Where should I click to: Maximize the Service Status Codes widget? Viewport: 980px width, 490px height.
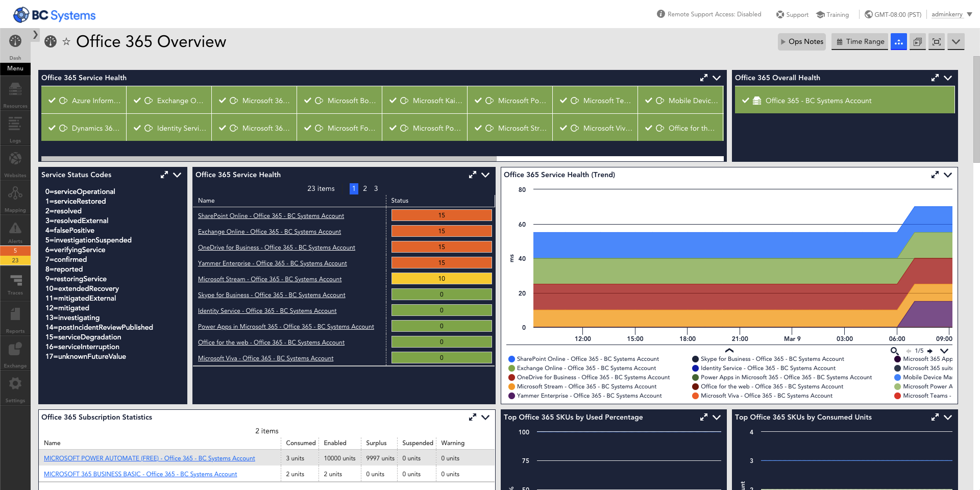164,175
